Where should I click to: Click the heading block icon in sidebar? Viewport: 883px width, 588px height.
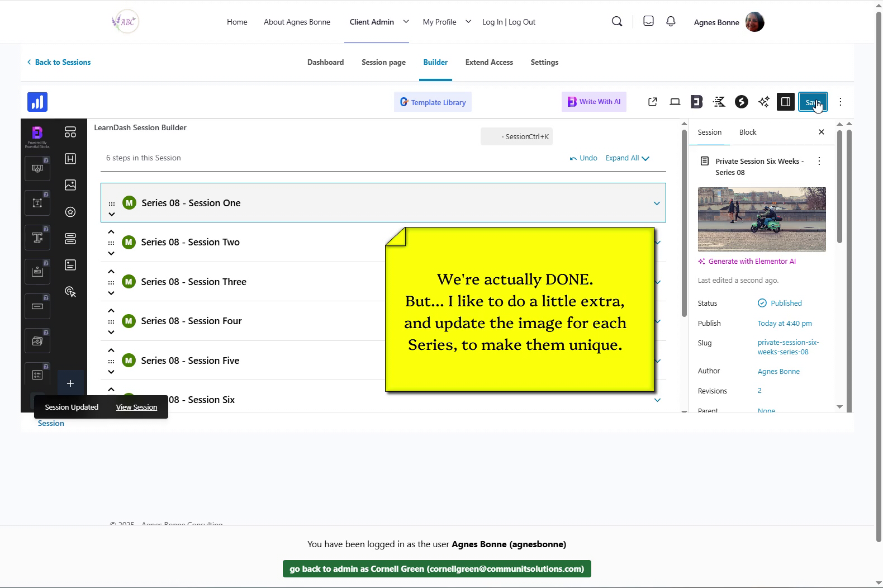70,159
